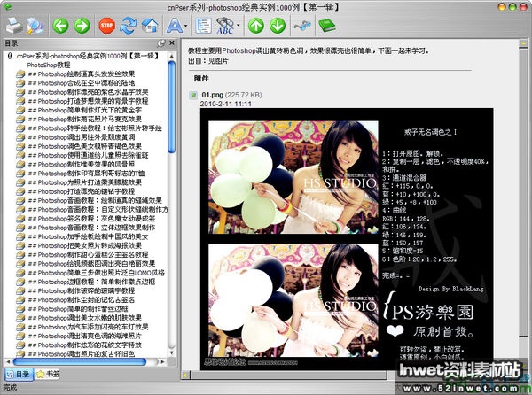
Task: Open the topic Photoshop制作唯美效果的风景照
Action: [82, 165]
